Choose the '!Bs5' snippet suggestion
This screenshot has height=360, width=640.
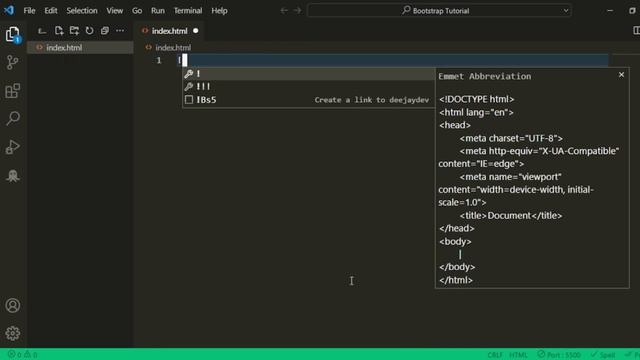click(308, 100)
